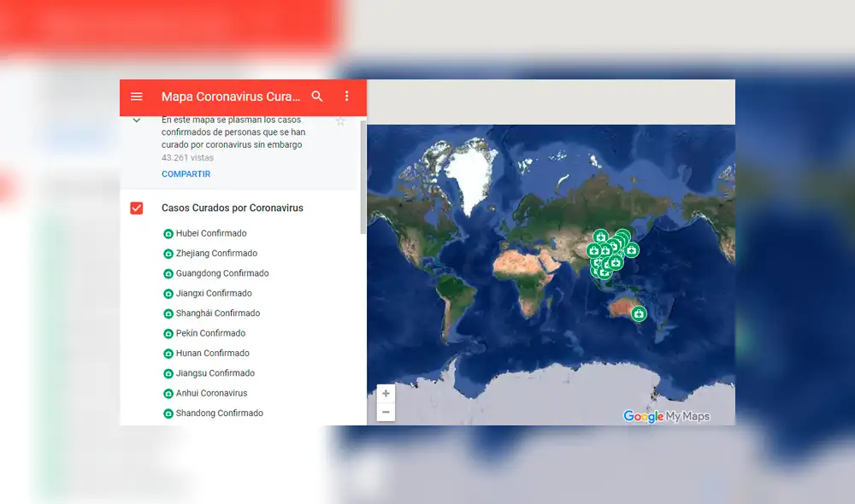Zoom in using the plus control
This screenshot has height=504, width=855.
pos(386,393)
